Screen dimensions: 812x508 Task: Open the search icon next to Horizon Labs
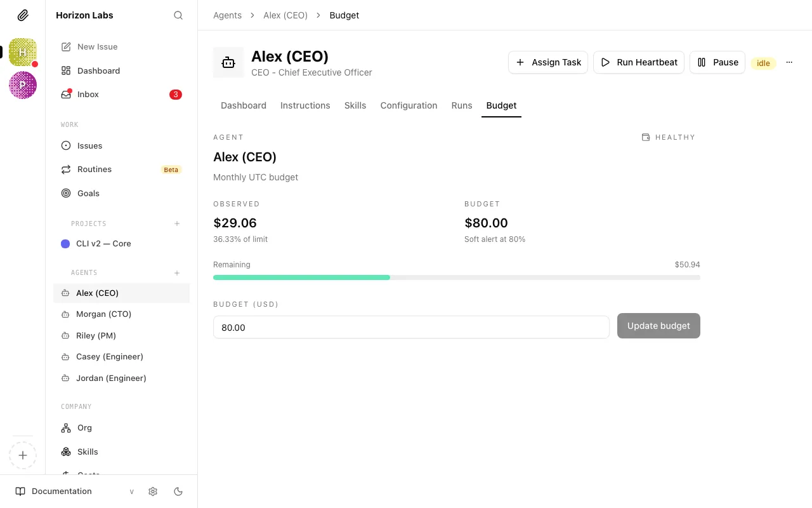(x=178, y=15)
